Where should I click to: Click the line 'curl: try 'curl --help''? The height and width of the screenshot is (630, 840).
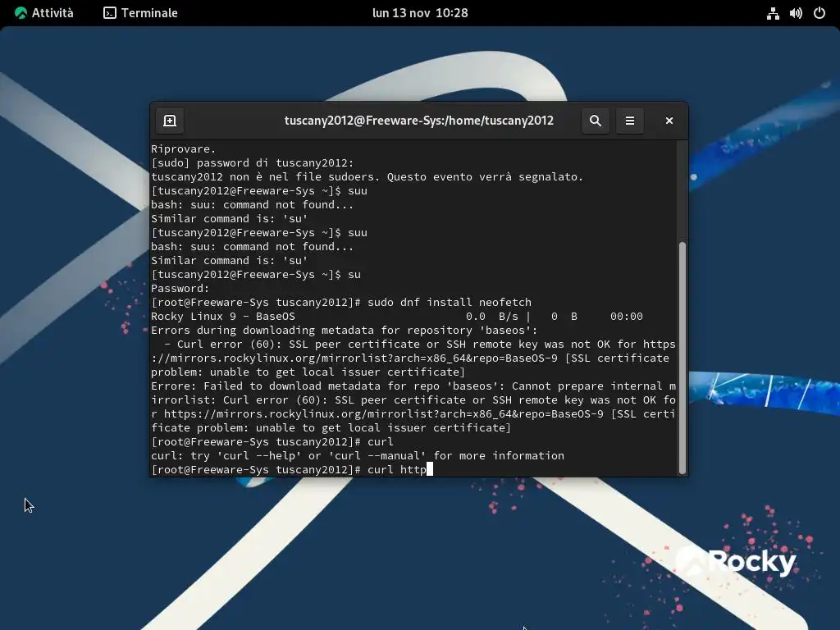(358, 455)
